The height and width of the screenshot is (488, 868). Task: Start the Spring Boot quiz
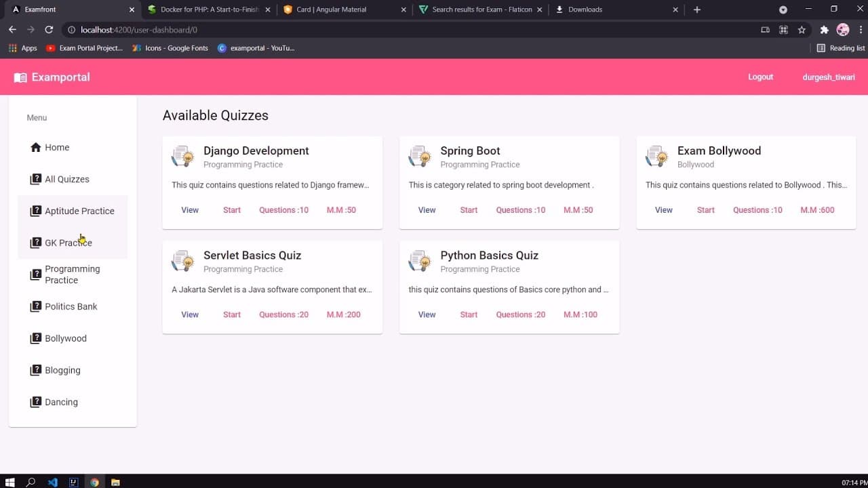469,210
